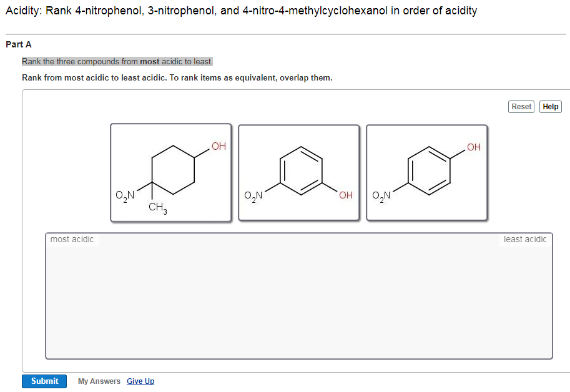Screen dimensions: 570x392
Task: Select the 4-nitro-4-methylcyclohexanol structure card
Action: [x=171, y=172]
